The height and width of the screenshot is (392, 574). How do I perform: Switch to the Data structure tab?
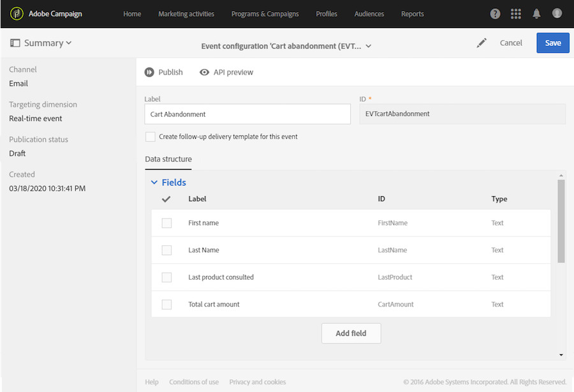pyautogui.click(x=168, y=159)
